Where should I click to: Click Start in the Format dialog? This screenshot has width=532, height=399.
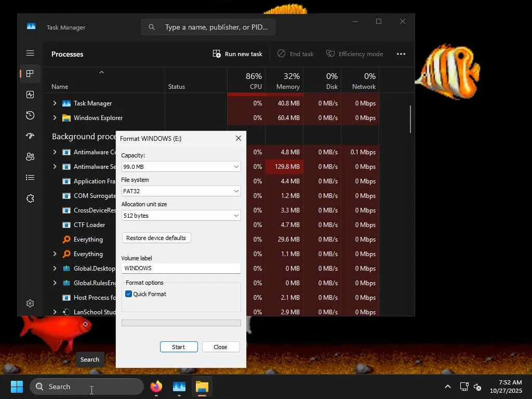click(179, 347)
